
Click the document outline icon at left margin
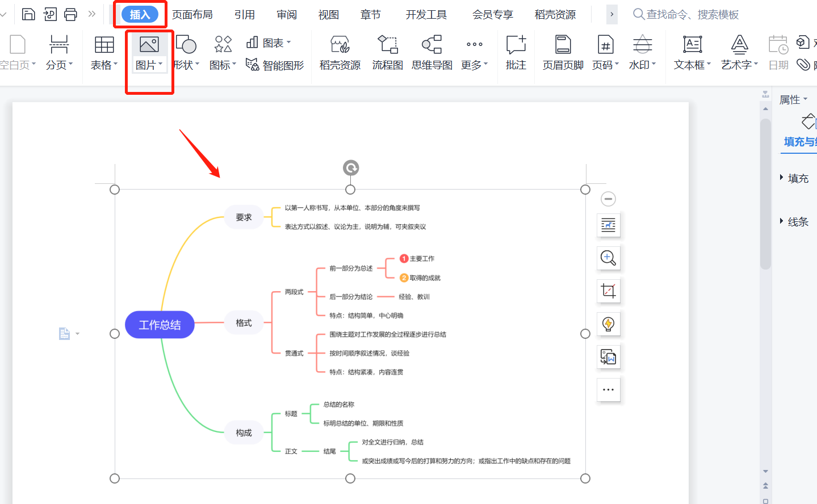click(x=64, y=334)
